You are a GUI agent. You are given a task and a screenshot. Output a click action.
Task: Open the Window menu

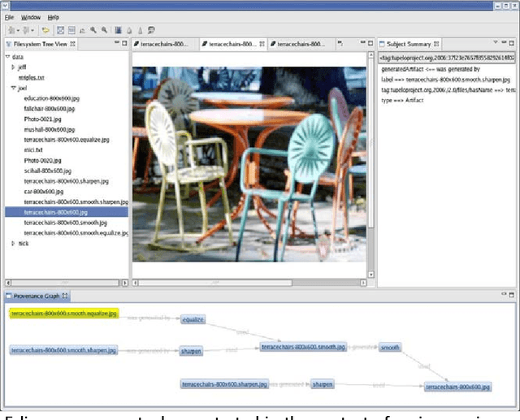point(31,16)
